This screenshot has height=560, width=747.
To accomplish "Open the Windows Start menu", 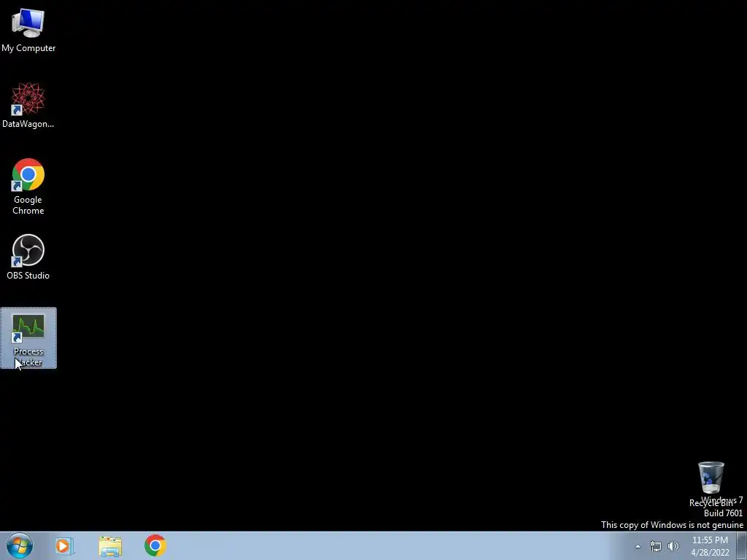I will [20, 545].
